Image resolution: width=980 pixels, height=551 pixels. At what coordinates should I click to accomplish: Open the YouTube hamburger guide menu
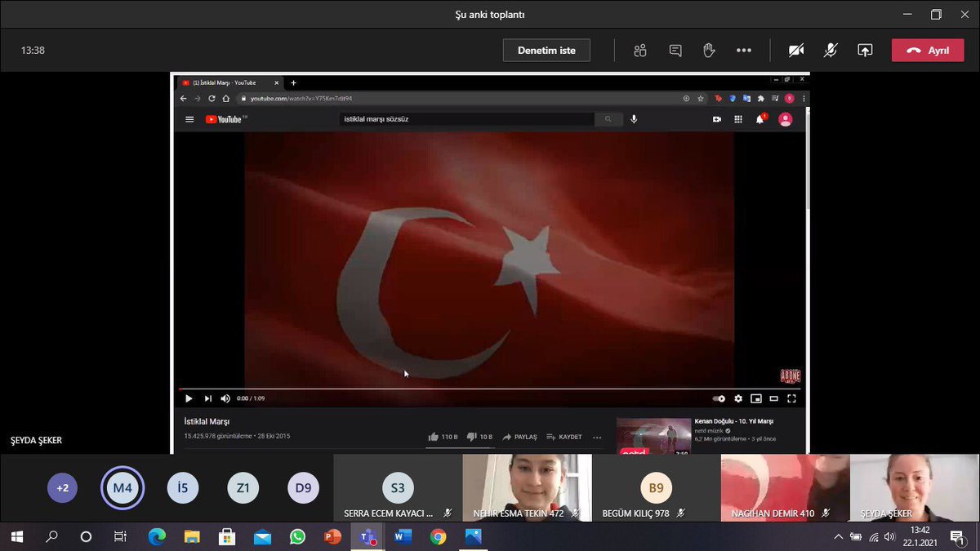(189, 119)
